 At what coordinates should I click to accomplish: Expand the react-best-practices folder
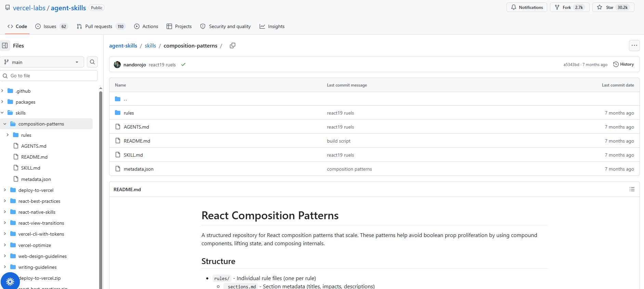coord(5,201)
